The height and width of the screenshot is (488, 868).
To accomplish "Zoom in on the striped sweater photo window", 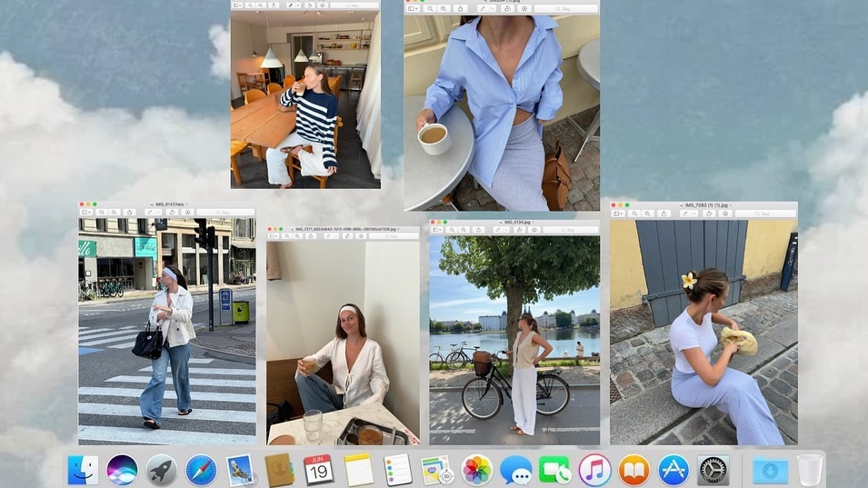I will [x=261, y=5].
